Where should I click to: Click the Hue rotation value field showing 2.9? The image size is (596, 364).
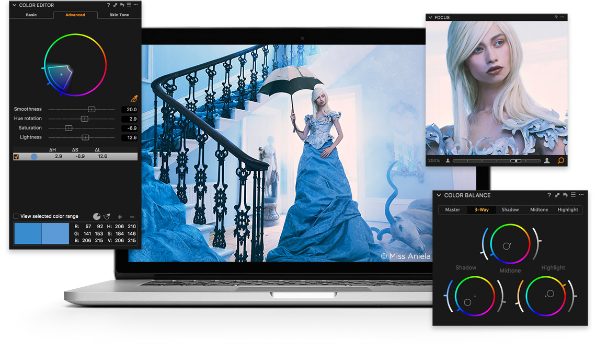coord(129,119)
